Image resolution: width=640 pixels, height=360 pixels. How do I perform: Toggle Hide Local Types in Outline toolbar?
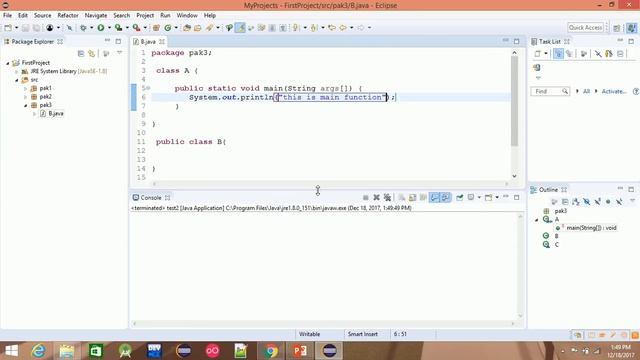coord(619,202)
